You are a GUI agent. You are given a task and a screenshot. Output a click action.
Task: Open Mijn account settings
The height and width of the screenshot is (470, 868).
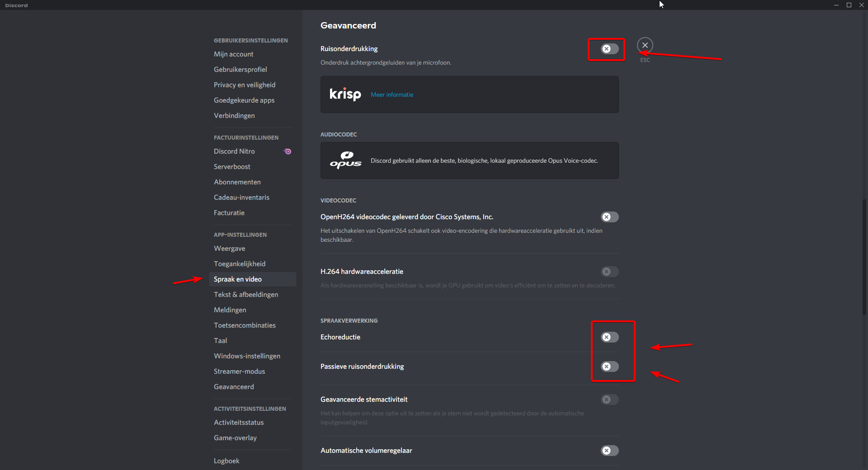click(x=233, y=54)
